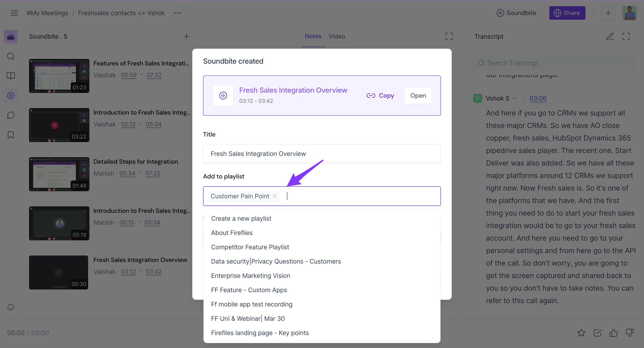Click the checkbox task icon in bottom bar
The image size is (644, 348).
click(597, 333)
